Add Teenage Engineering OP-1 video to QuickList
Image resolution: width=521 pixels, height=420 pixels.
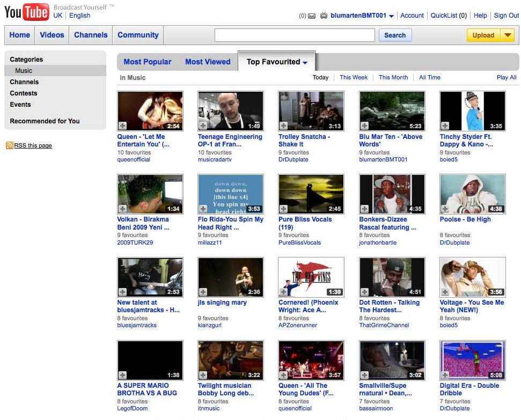tap(203, 126)
